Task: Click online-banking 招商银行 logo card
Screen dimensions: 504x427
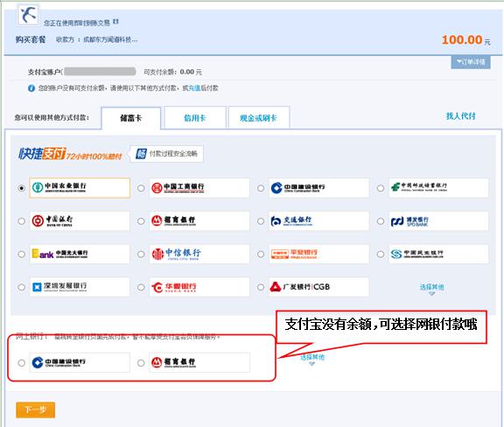Action: coord(199,363)
